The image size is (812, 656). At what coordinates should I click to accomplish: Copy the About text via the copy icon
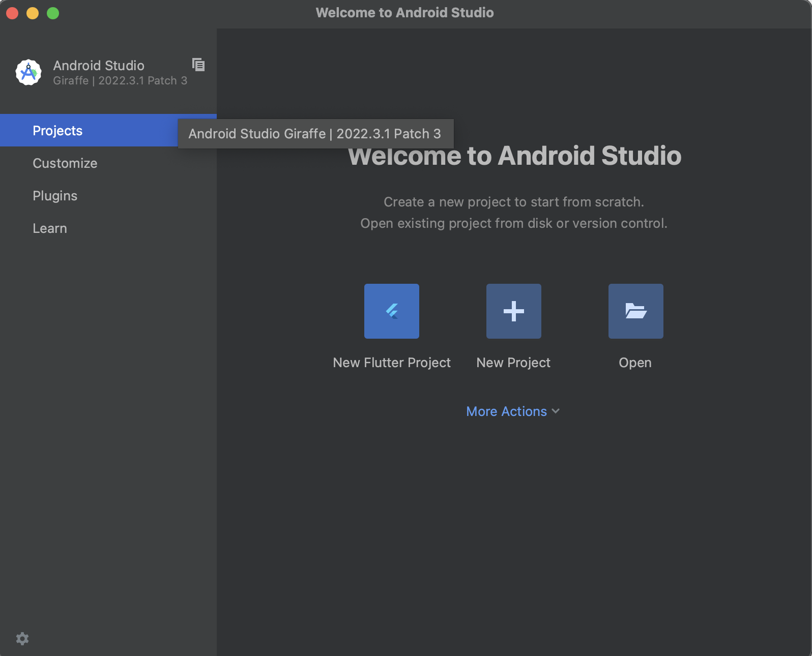[x=198, y=65]
